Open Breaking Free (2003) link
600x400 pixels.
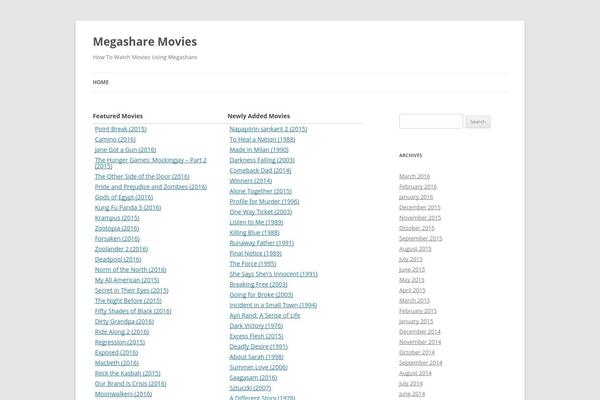[x=258, y=284]
